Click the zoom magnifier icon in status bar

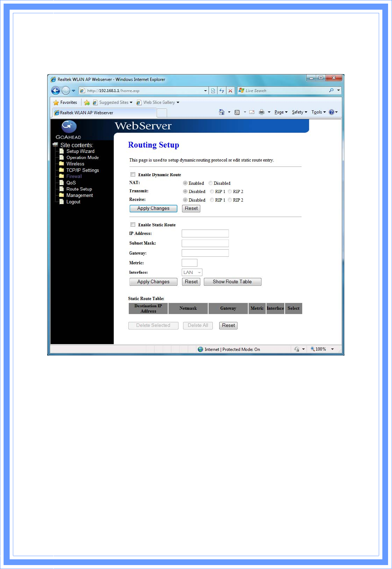click(x=313, y=349)
